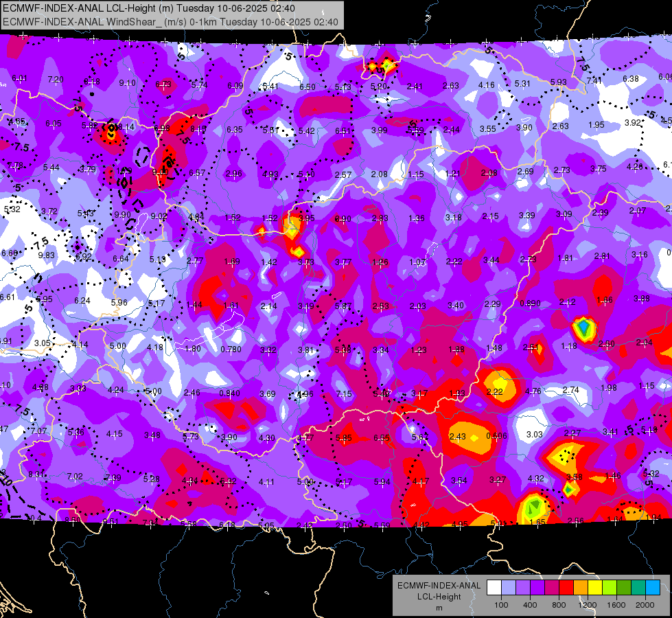Image resolution: width=672 pixels, height=618 pixels.
Task: Click the wind shear value '1.66'
Action: (604, 300)
